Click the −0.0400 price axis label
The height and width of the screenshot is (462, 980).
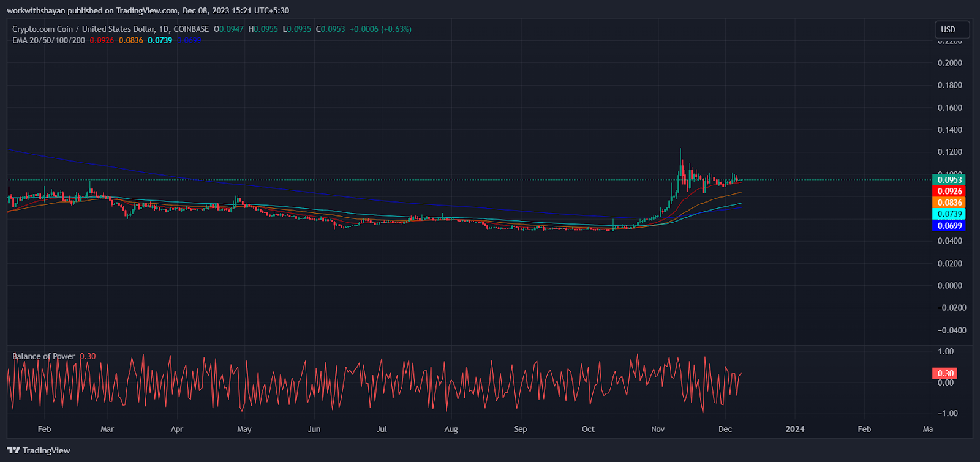point(952,330)
